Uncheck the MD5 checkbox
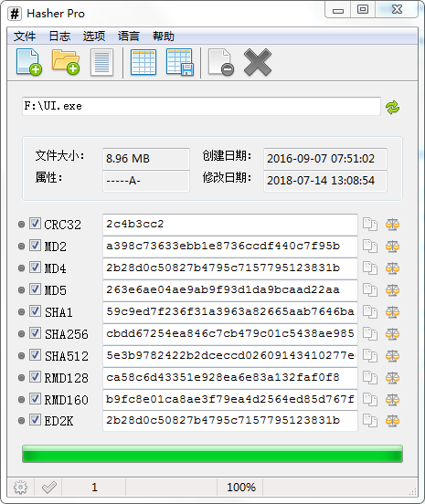Viewport: 425px width, 504px height. (35, 289)
